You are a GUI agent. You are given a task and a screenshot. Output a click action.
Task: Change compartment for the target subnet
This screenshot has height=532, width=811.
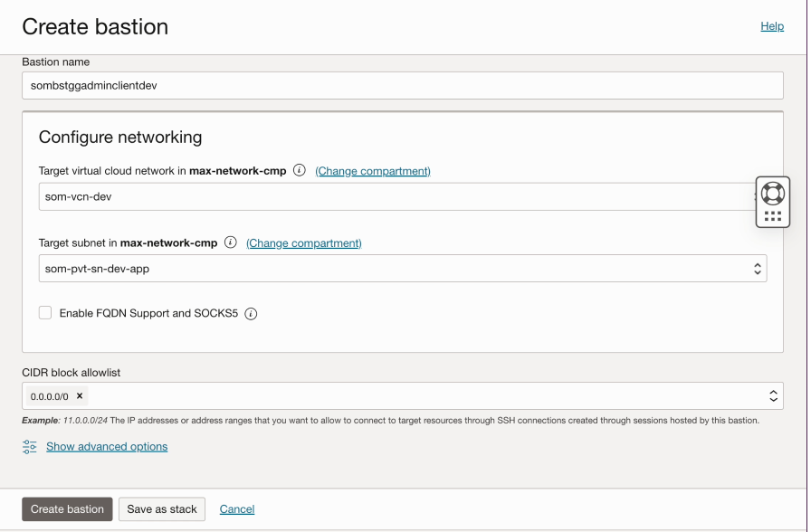click(x=304, y=243)
